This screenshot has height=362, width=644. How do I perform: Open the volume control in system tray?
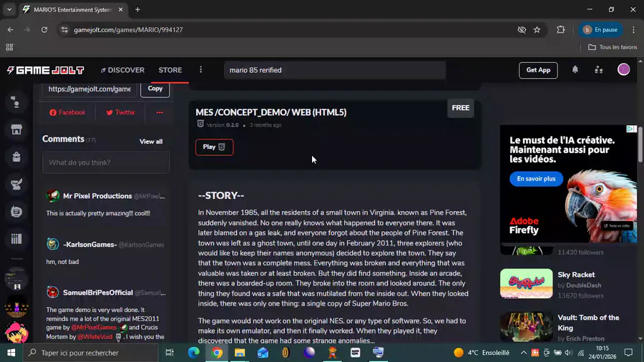(569, 353)
